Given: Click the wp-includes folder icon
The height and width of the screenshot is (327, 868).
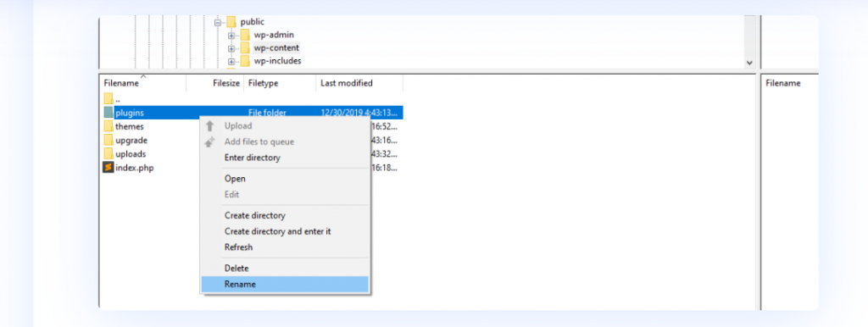Looking at the screenshot, I should (x=245, y=61).
